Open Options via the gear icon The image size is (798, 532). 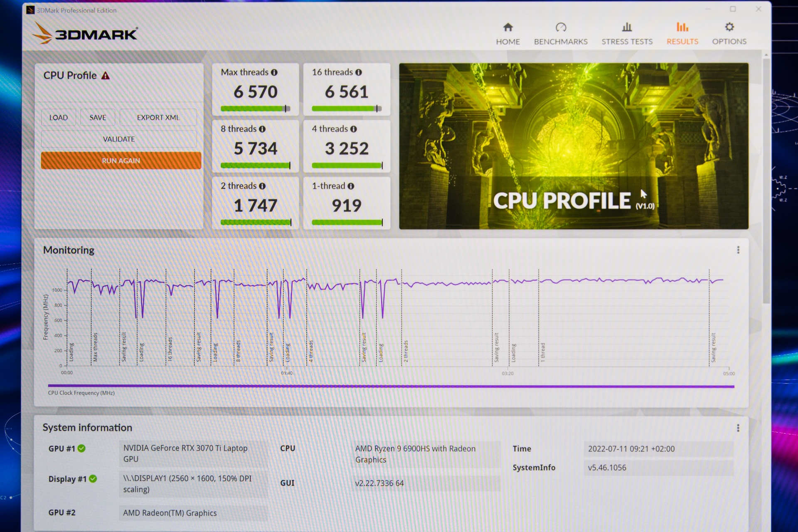[x=729, y=27]
